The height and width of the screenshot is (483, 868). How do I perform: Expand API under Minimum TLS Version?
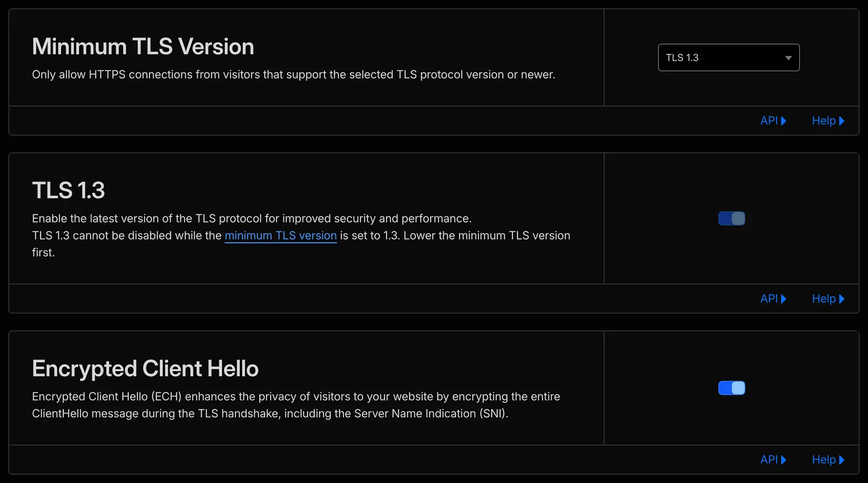tap(773, 121)
